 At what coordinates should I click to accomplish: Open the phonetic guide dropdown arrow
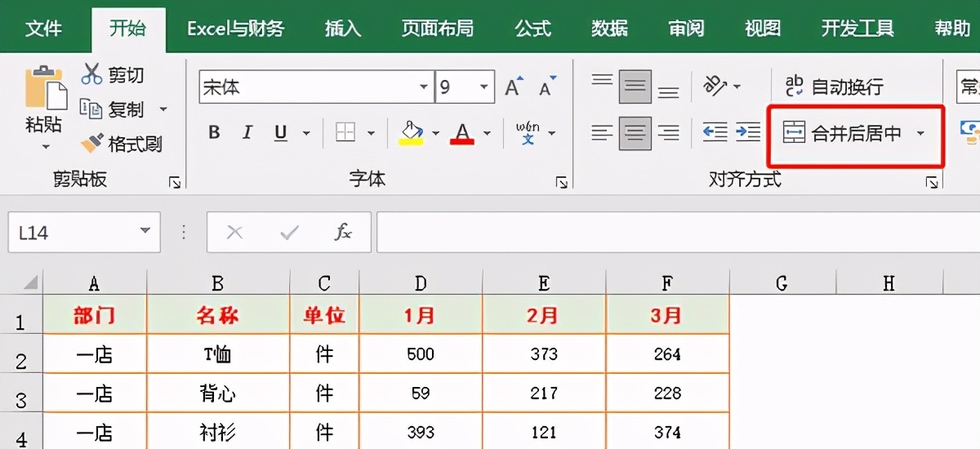click(551, 133)
